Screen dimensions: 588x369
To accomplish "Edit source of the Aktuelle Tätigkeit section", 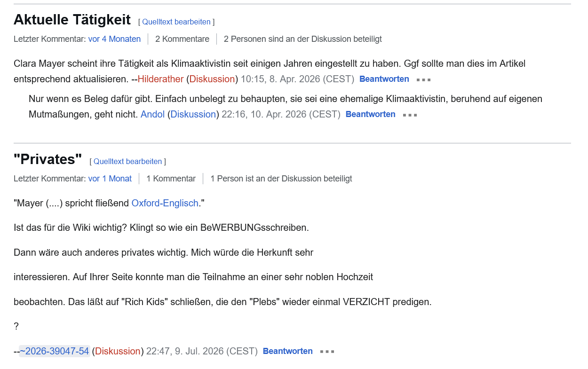I will 176,22.
